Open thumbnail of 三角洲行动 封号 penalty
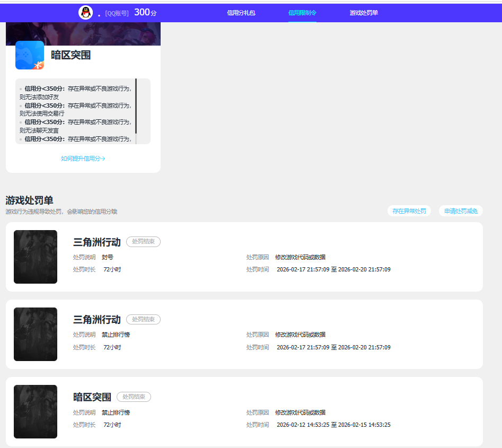Image resolution: width=502 pixels, height=448 pixels. (36, 257)
